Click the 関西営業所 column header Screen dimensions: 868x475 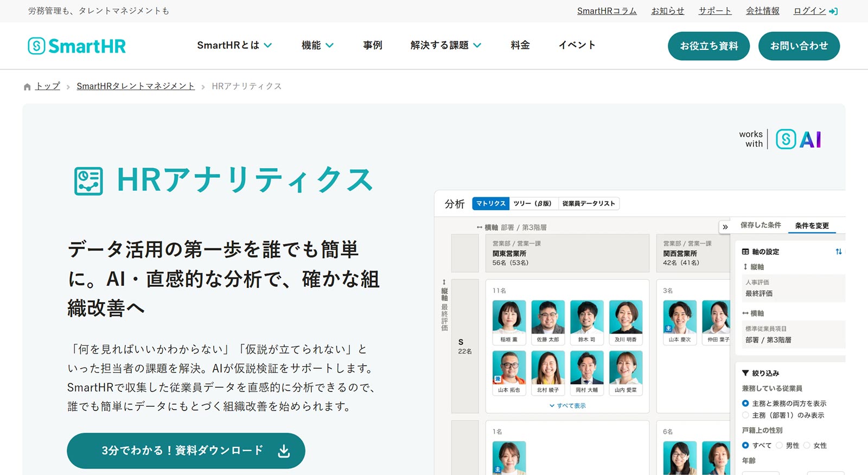pyautogui.click(x=693, y=253)
